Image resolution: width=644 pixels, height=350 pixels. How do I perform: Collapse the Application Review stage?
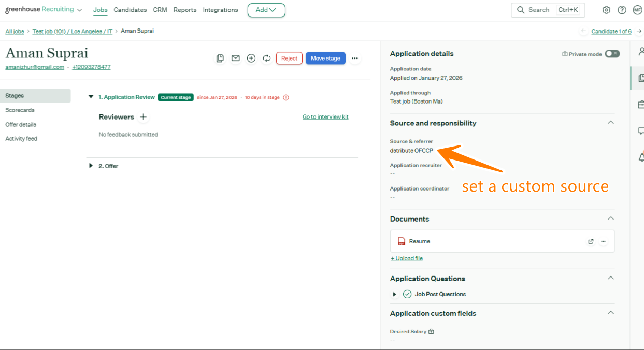tap(91, 97)
